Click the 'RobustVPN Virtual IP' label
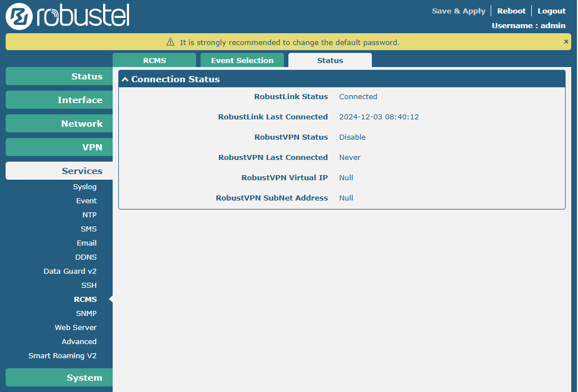This screenshot has width=578, height=392. pyautogui.click(x=284, y=177)
